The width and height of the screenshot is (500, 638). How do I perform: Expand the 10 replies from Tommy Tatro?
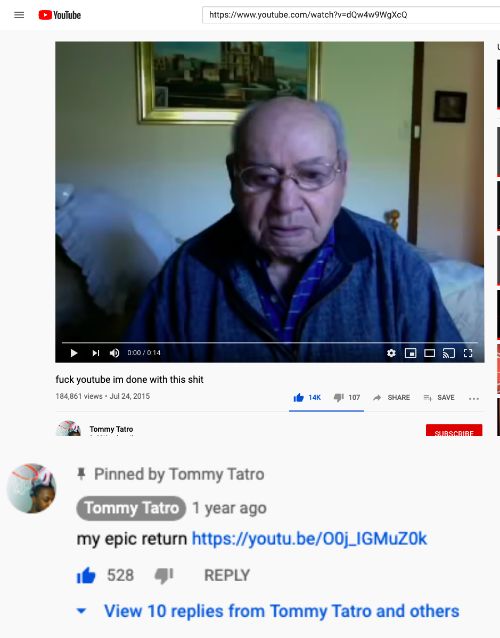pos(269,611)
